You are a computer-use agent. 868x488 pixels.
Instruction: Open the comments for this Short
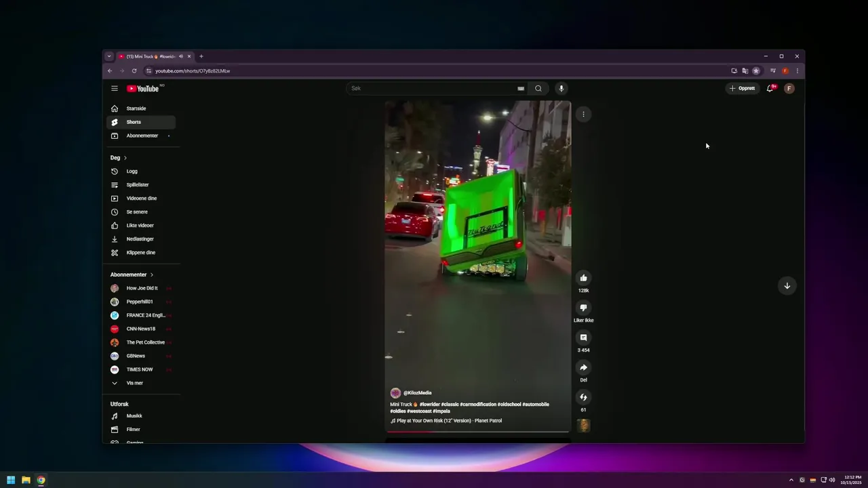pyautogui.click(x=583, y=338)
